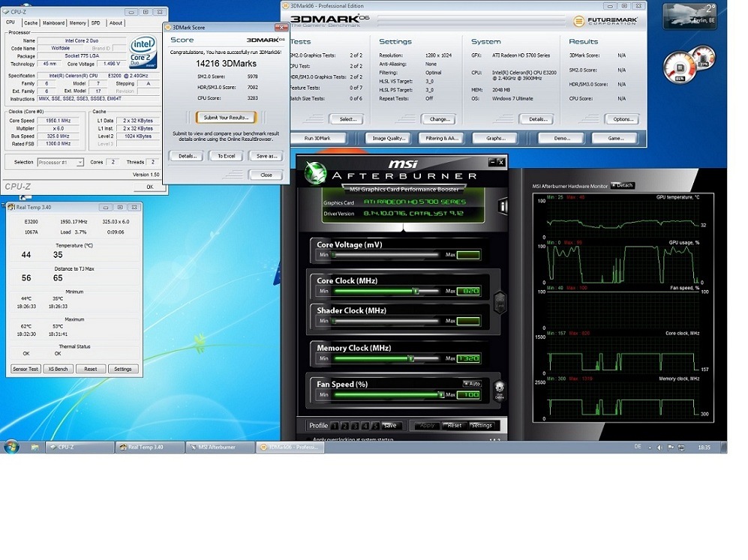Image resolution: width=748 pixels, height=560 pixels.
Task: Detach the Afterburner hardware monitor
Action: click(623, 185)
